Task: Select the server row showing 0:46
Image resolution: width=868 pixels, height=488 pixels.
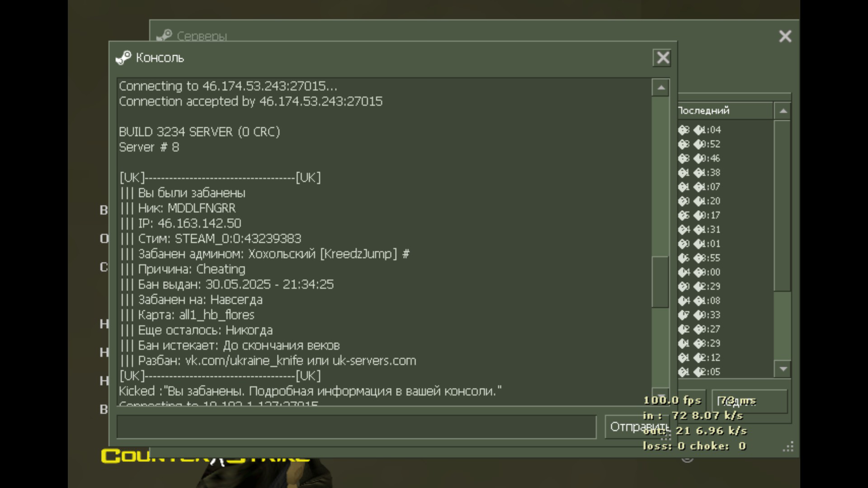Action: (725, 159)
